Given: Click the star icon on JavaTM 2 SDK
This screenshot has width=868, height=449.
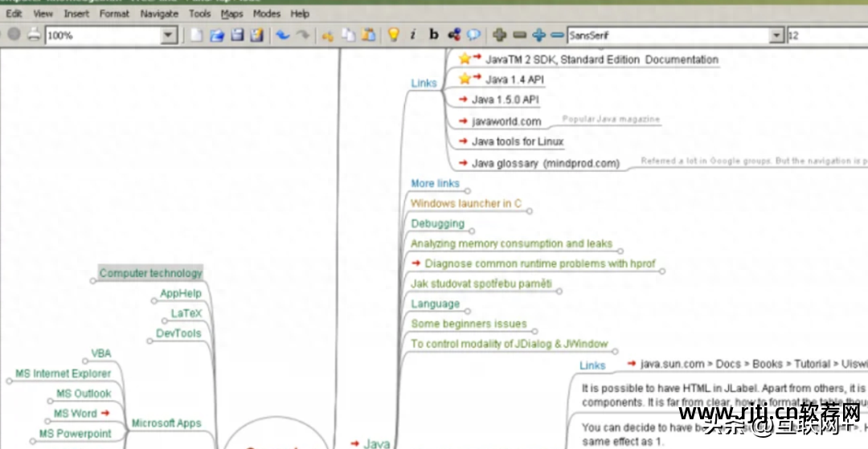Looking at the screenshot, I should pos(465,59).
